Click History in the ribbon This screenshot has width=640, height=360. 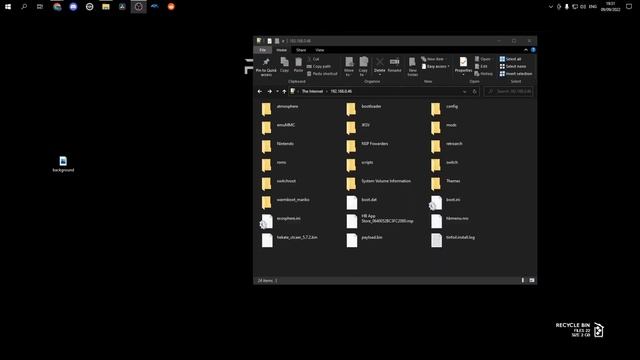[484, 74]
